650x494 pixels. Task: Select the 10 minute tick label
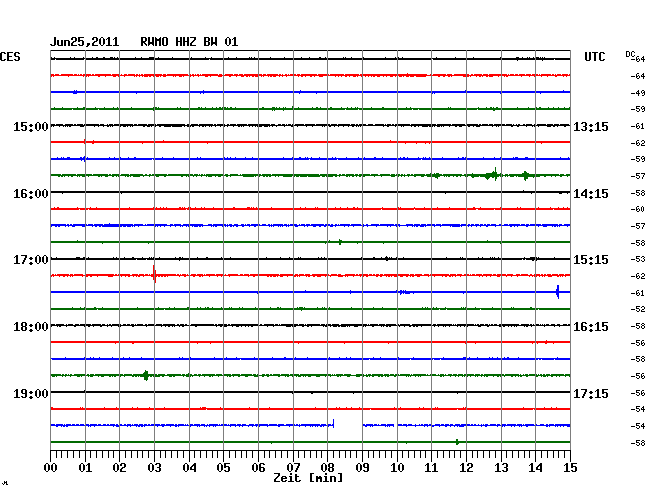point(397,468)
